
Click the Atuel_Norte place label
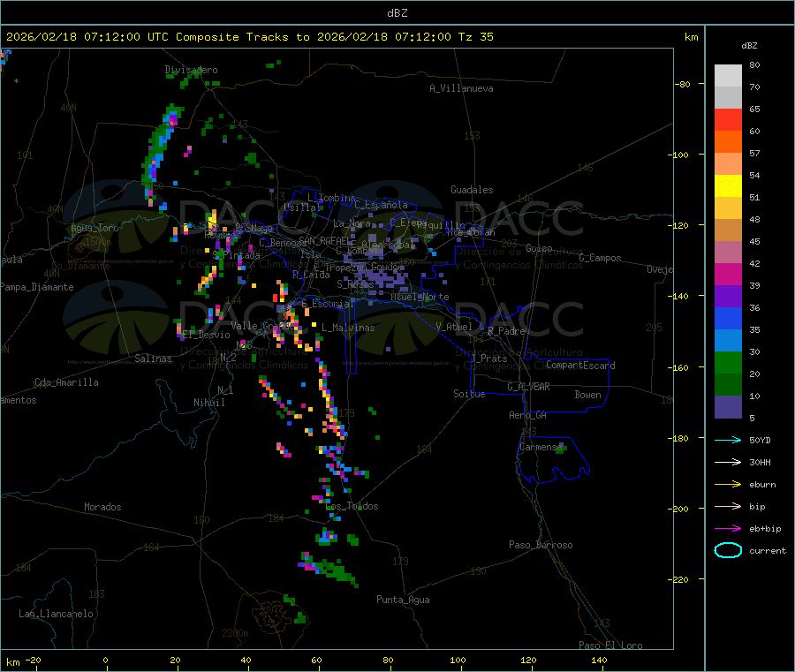[x=420, y=297]
